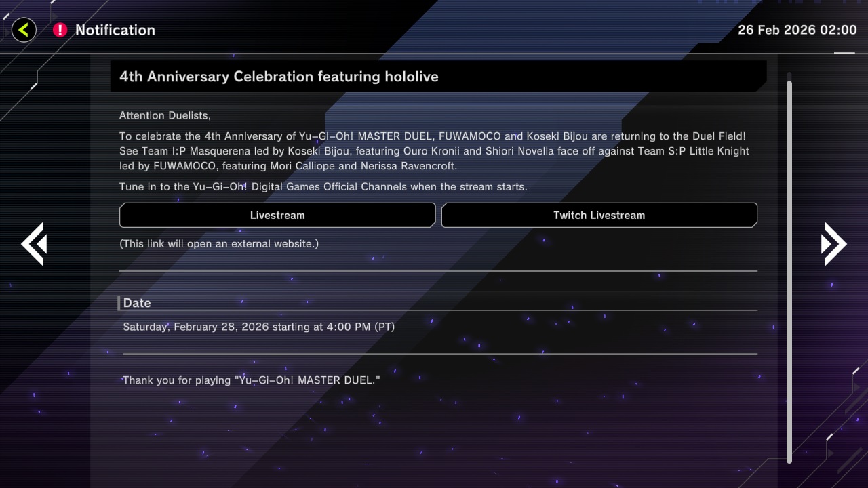Click the notification vertical scrollbar
The width and height of the screenshot is (868, 488).
(789, 271)
